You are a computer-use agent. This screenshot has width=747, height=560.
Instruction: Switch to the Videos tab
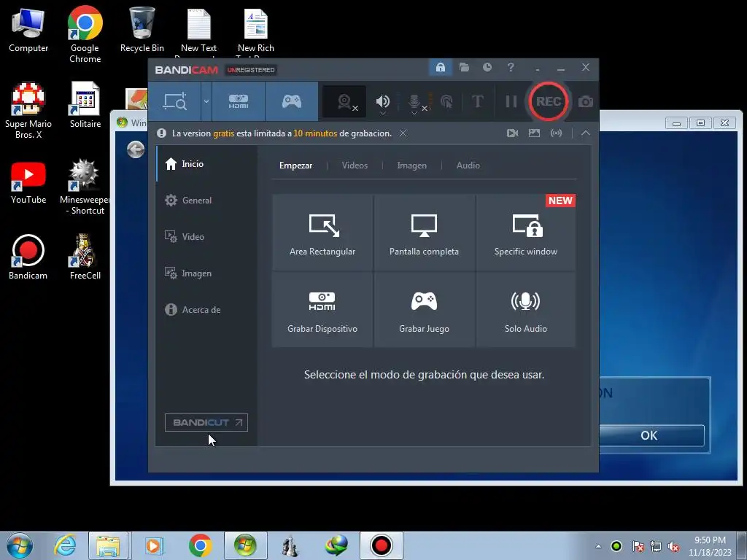355,166
